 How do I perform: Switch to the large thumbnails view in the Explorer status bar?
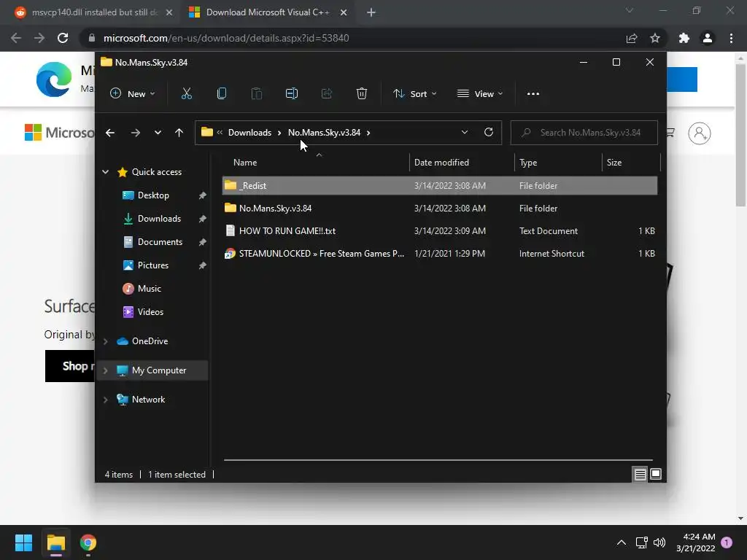[656, 474]
